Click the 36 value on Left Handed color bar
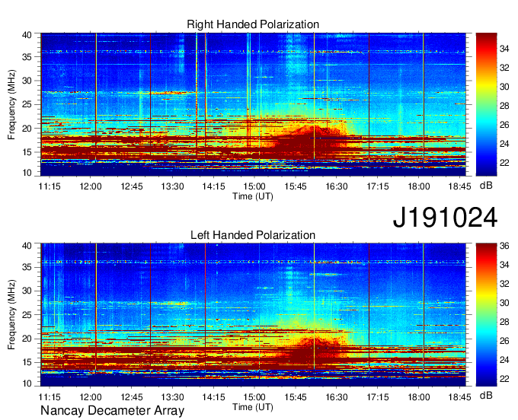 (504, 246)
